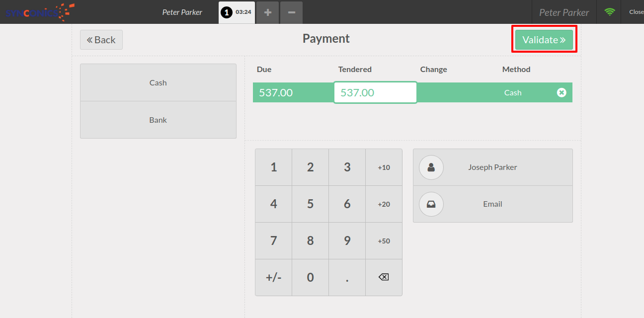Click the Email inbox icon
Screen dimensions: 644x318
(x=431, y=204)
